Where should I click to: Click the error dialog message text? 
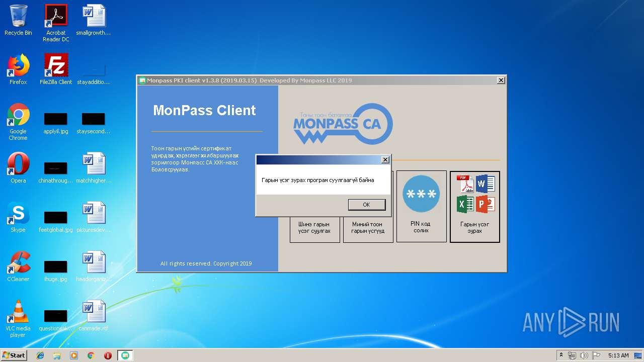[318, 180]
